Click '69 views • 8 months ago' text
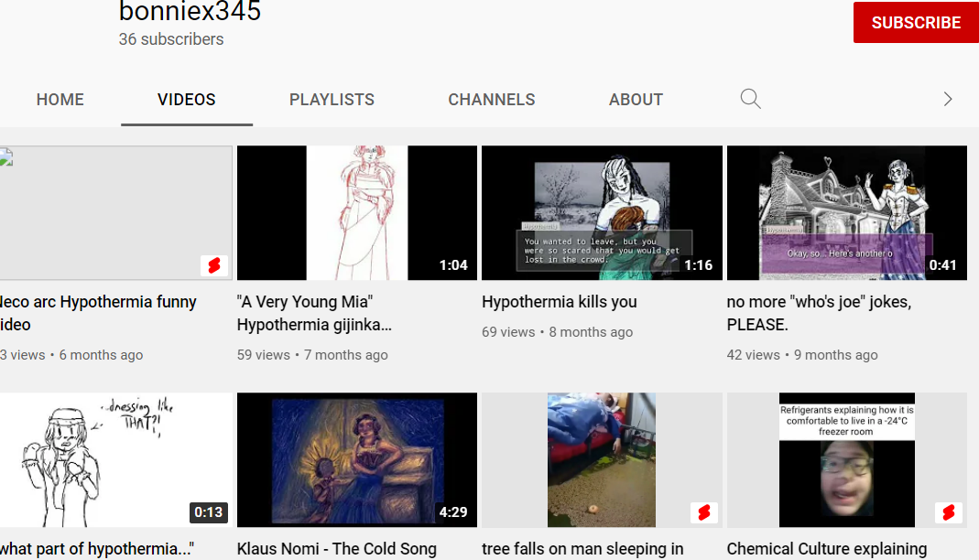 [557, 332]
